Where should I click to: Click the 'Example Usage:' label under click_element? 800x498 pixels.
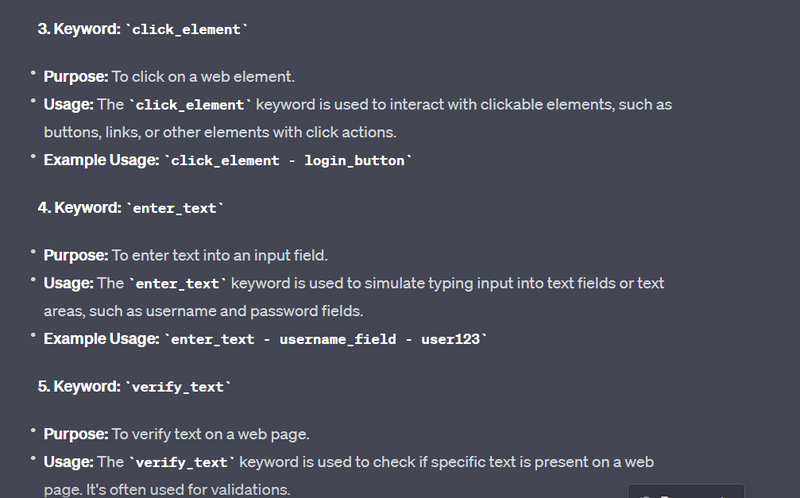101,159
